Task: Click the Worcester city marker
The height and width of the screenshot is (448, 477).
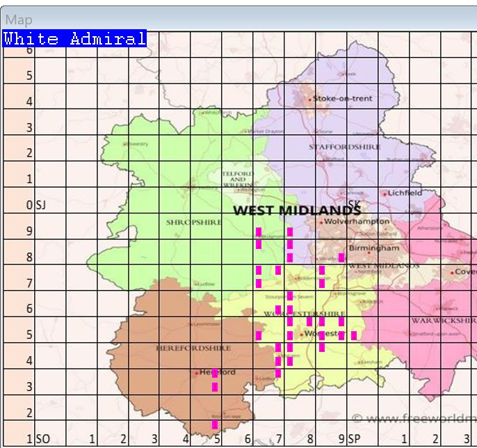Action: click(300, 335)
